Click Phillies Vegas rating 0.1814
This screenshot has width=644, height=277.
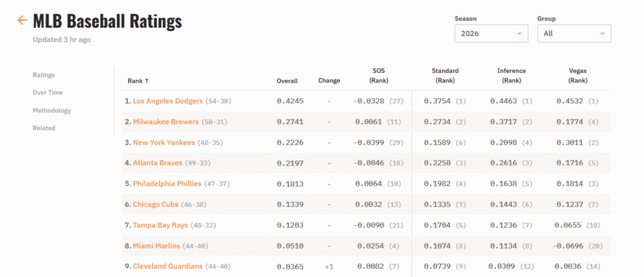570,184
